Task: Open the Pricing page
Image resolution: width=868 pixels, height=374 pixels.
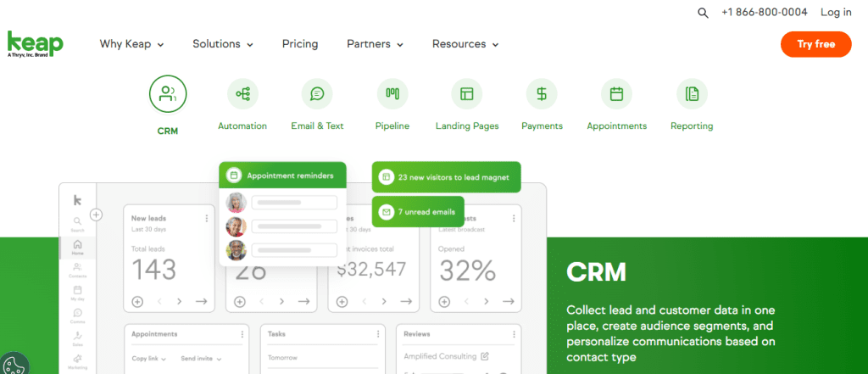Action: point(300,44)
